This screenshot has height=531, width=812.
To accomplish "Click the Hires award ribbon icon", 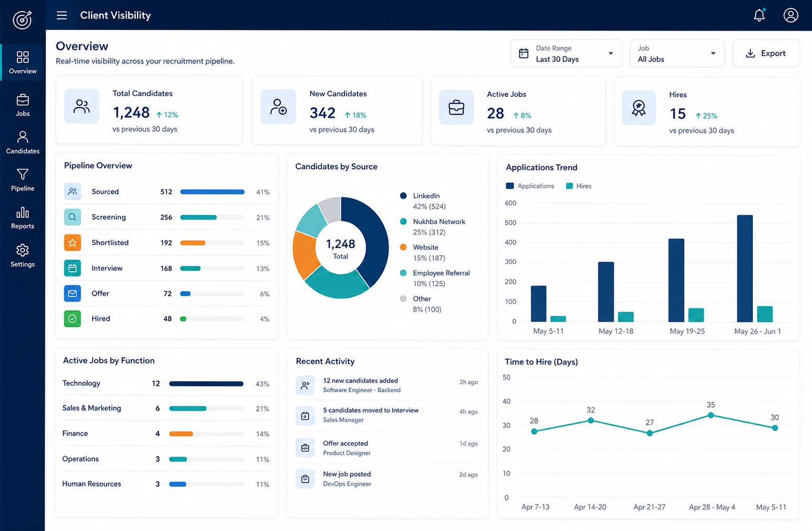I will [x=639, y=108].
